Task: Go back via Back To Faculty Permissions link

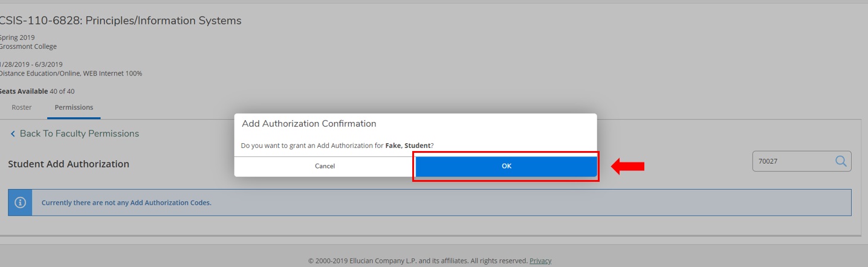Action: pos(79,133)
